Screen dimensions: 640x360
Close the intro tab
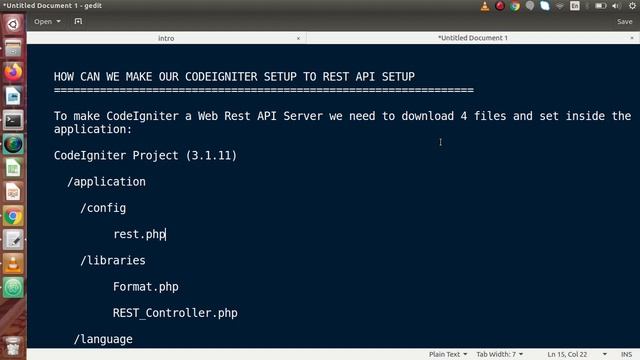tap(298, 38)
